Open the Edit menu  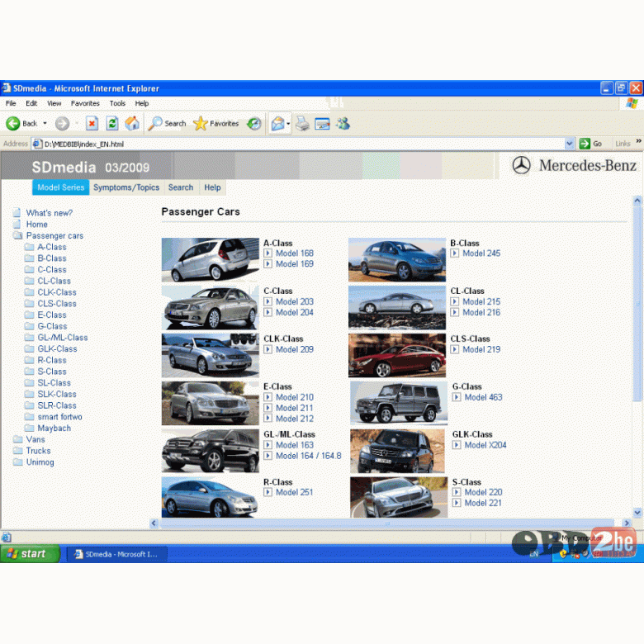coord(31,103)
